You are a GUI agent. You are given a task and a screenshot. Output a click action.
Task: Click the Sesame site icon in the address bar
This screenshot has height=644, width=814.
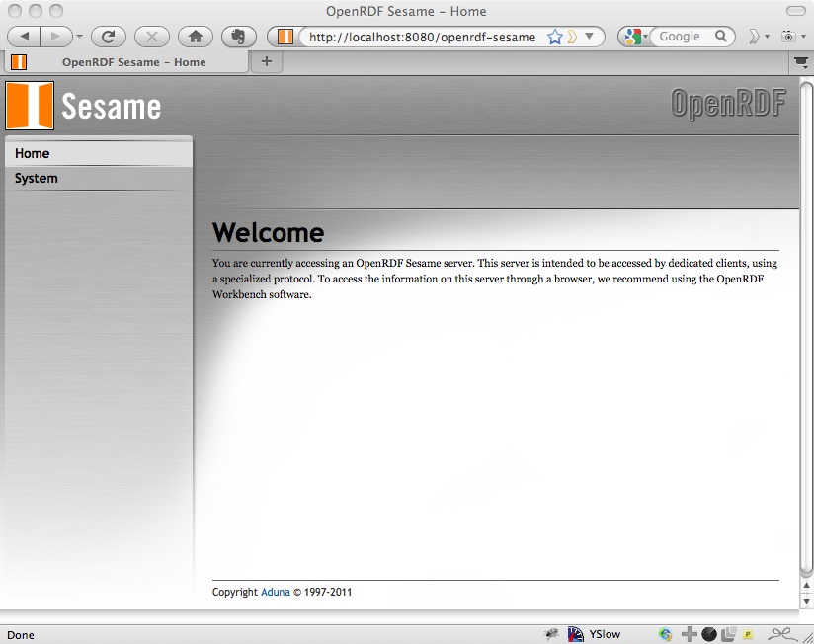coord(285,37)
